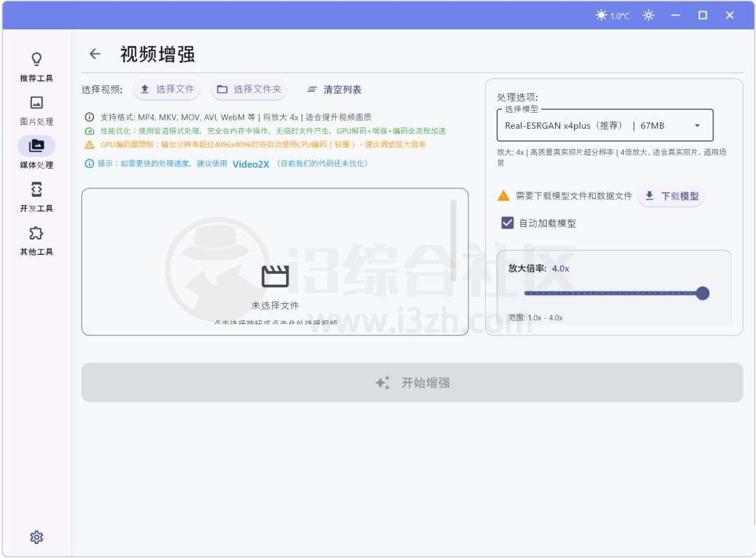Click 下载模型 download button

[x=671, y=196]
